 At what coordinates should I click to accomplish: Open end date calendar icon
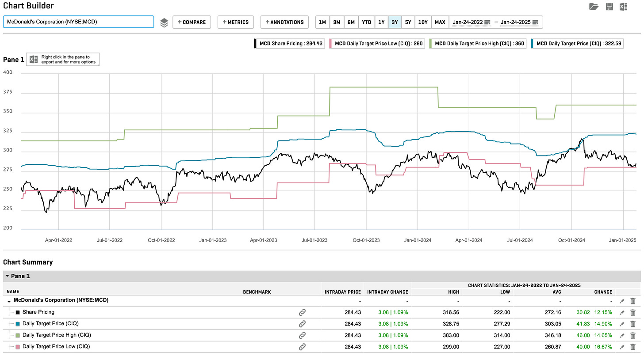[536, 22]
